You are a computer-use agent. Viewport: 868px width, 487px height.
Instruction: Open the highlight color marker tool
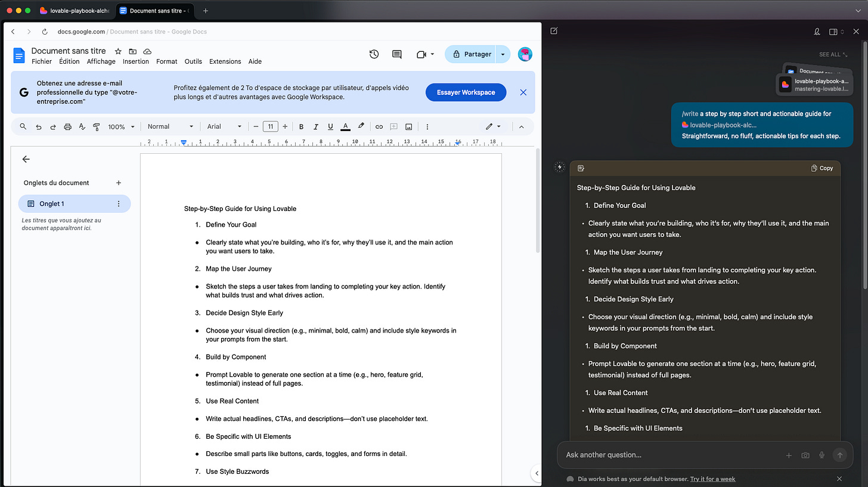click(361, 126)
